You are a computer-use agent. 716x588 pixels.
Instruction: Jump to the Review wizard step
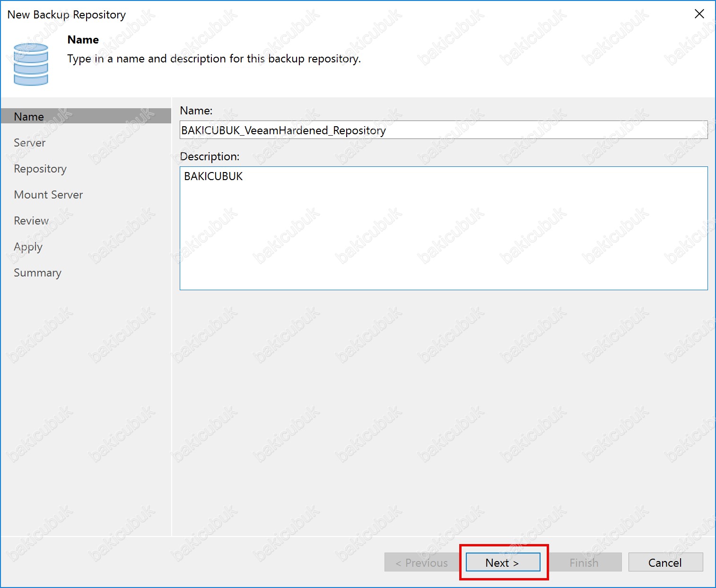(31, 221)
